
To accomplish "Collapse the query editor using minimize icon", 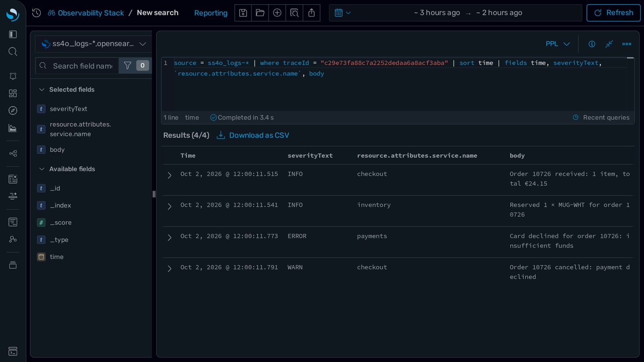I will tap(609, 44).
